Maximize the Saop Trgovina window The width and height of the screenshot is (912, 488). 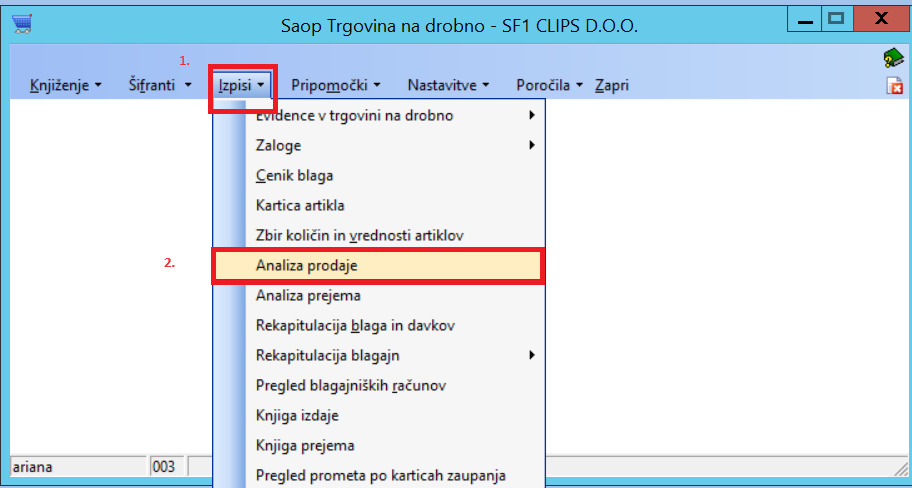[837, 20]
